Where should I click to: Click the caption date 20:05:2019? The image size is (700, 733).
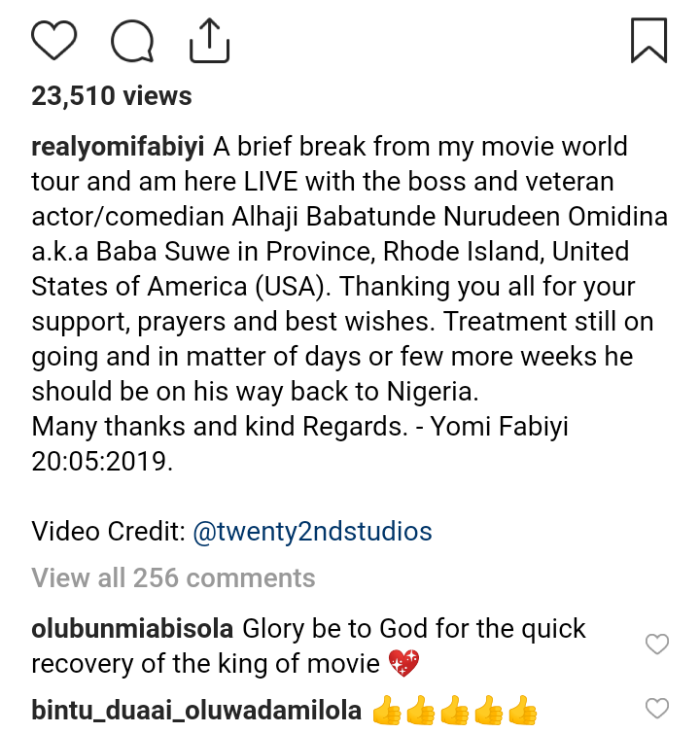[x=102, y=462]
